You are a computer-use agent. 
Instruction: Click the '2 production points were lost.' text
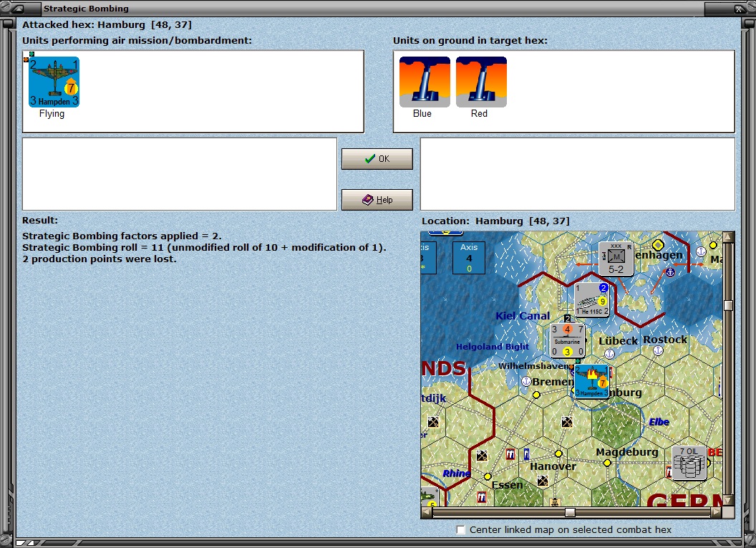click(100, 259)
